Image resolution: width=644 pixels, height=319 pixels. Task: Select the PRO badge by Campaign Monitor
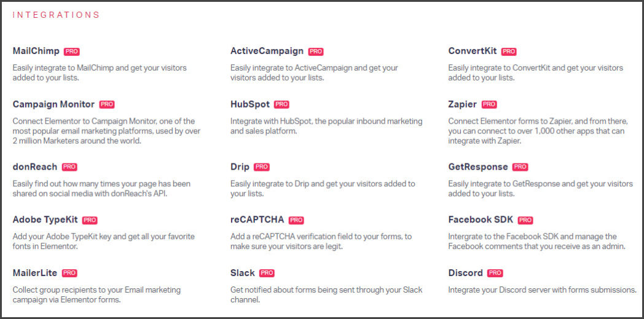click(107, 104)
